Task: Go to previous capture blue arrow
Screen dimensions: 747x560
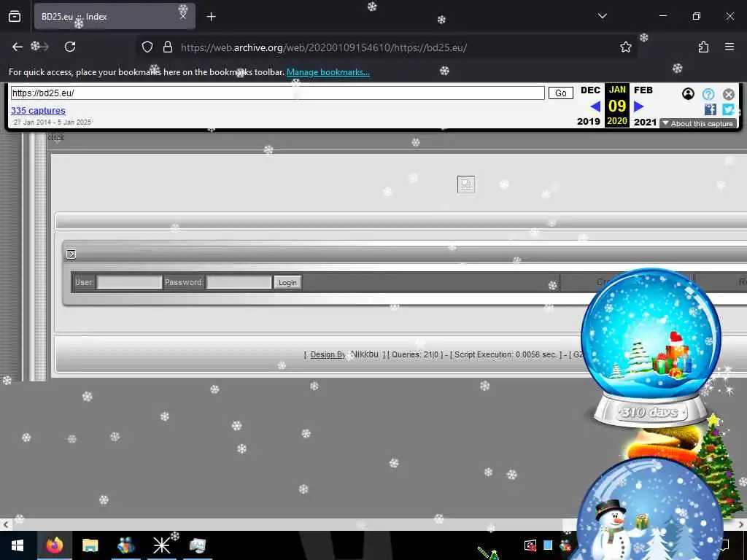Action: click(x=595, y=106)
